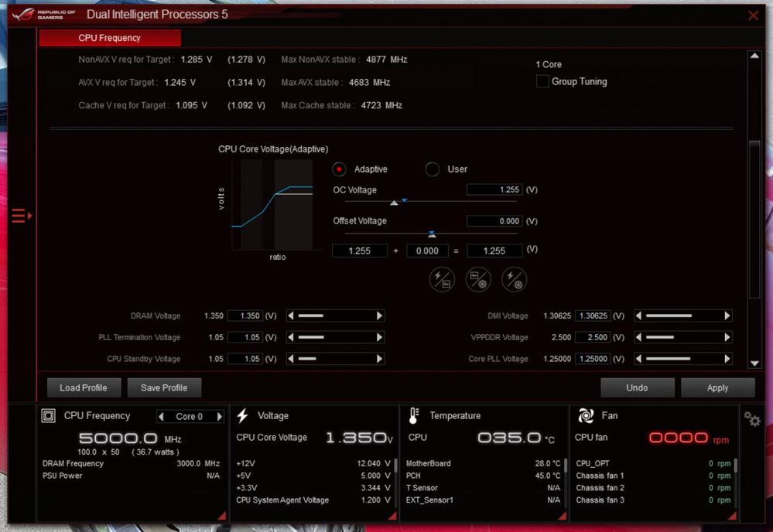Click the Offset Voltage slider track
This screenshot has height=532, width=773.
430,234
